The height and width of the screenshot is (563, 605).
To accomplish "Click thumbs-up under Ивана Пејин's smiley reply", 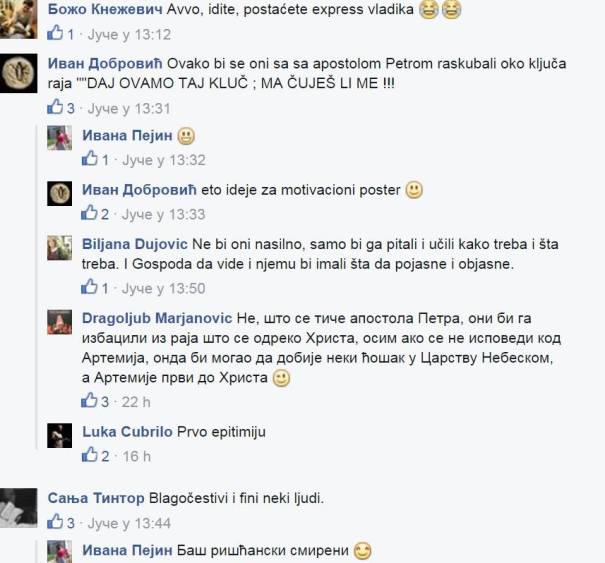I will pyautogui.click(x=90, y=159).
